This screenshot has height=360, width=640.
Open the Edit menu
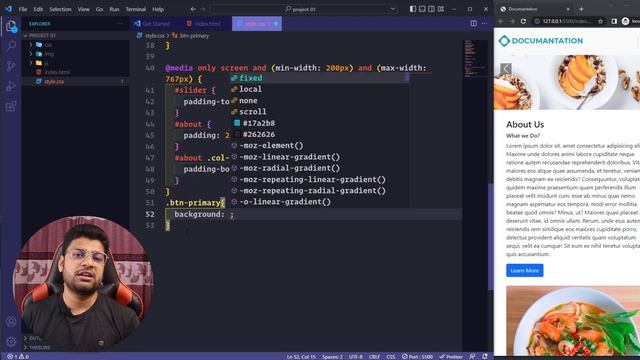tap(38, 9)
